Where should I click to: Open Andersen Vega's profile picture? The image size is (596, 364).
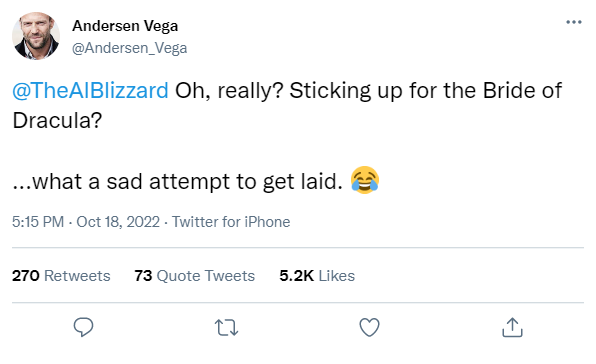36,36
